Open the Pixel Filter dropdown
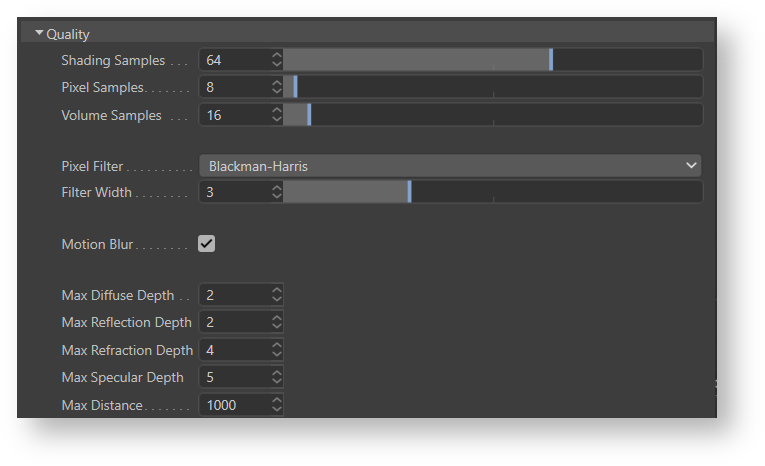 pyautogui.click(x=450, y=166)
